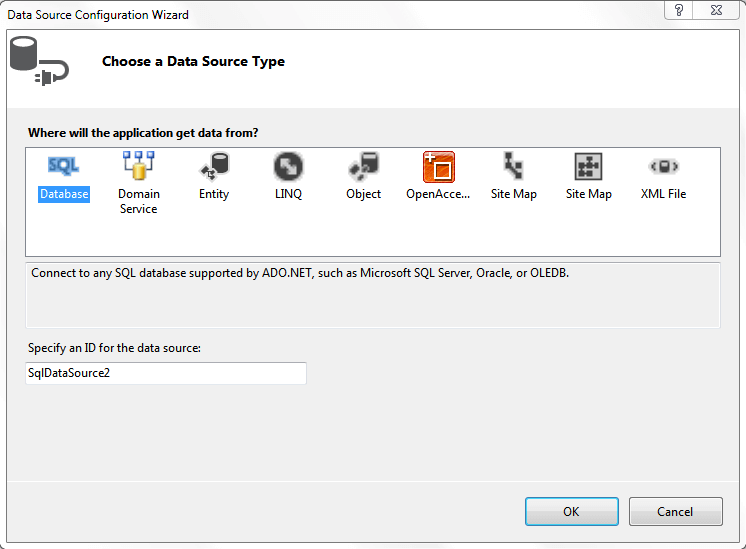Viewport: 746px width, 549px height.
Task: Click the highlighted Database label
Action: [x=64, y=194]
